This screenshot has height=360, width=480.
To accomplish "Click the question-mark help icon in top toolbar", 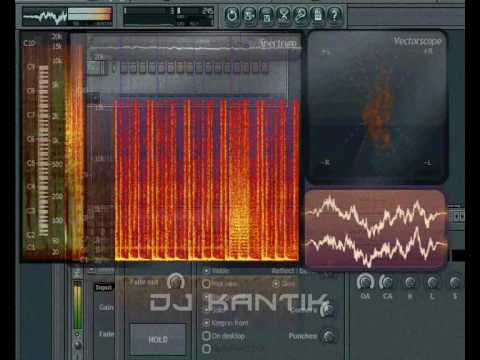I will click(334, 15).
